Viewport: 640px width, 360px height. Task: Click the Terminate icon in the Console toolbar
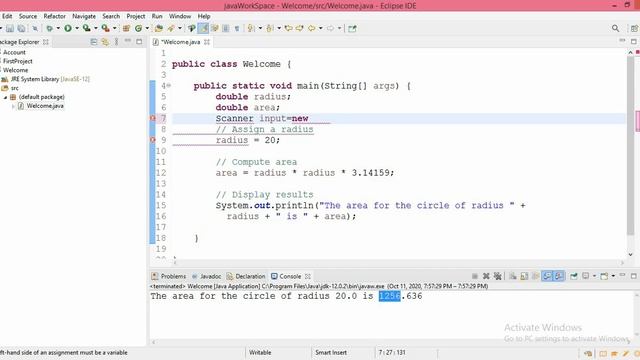click(475, 276)
